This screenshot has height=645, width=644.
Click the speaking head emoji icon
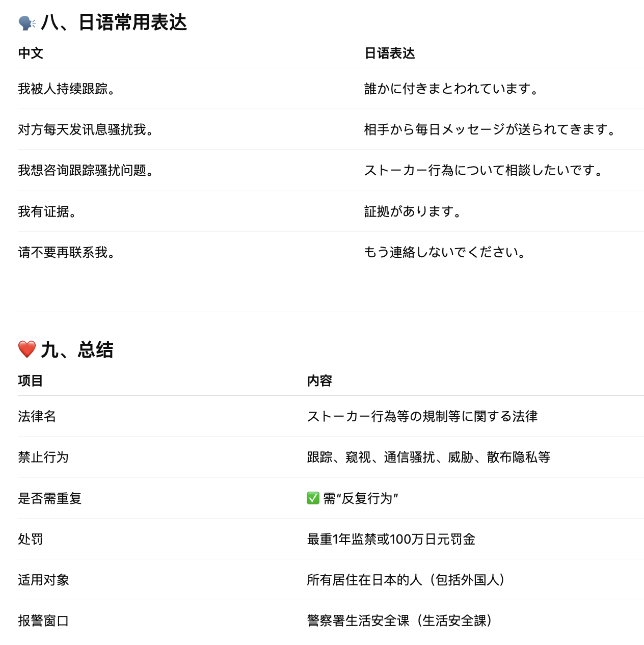tap(26, 23)
